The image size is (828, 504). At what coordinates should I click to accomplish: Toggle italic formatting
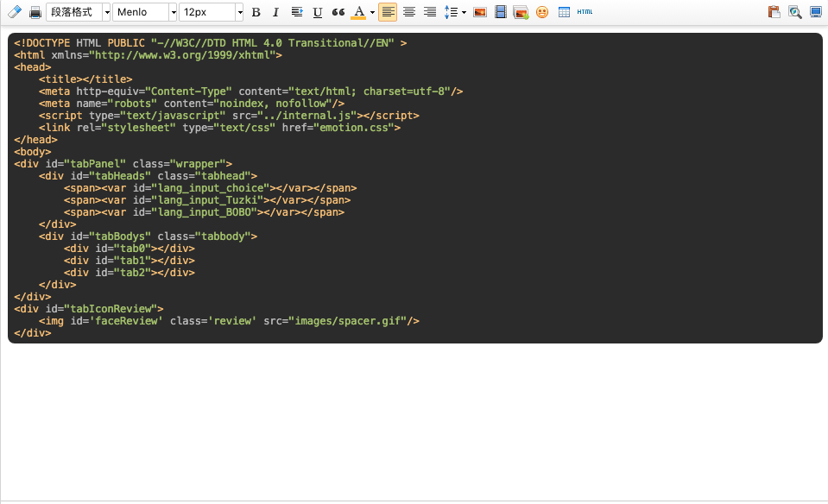[275, 11]
